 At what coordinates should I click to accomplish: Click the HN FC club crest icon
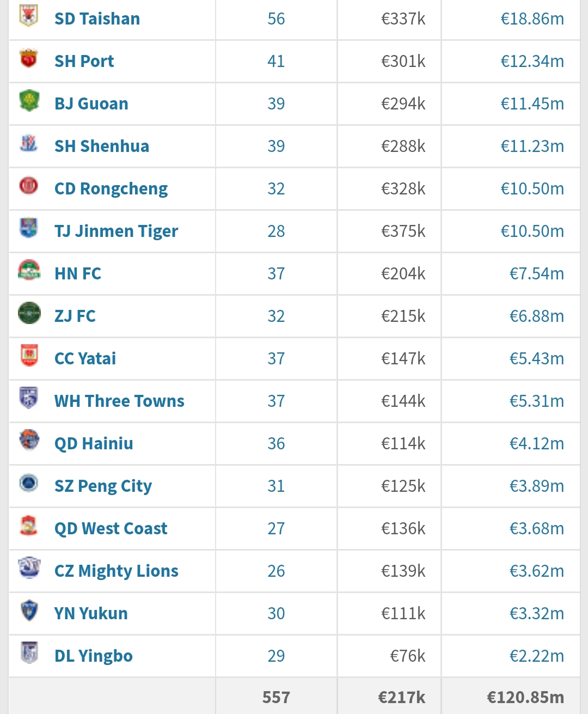coord(29,270)
